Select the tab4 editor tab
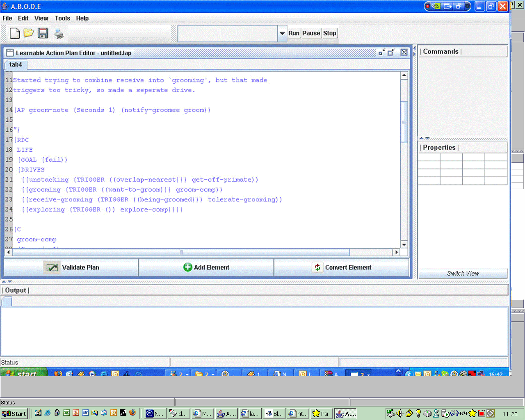 [16, 64]
